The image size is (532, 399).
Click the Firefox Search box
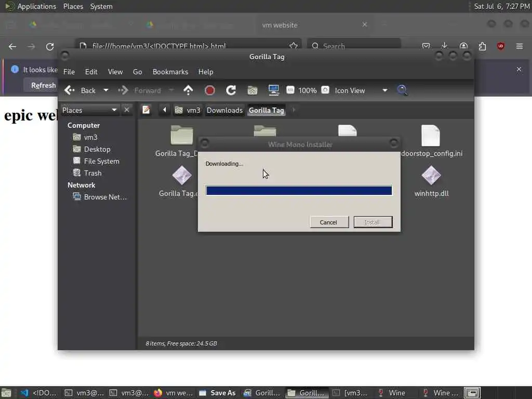[354, 46]
